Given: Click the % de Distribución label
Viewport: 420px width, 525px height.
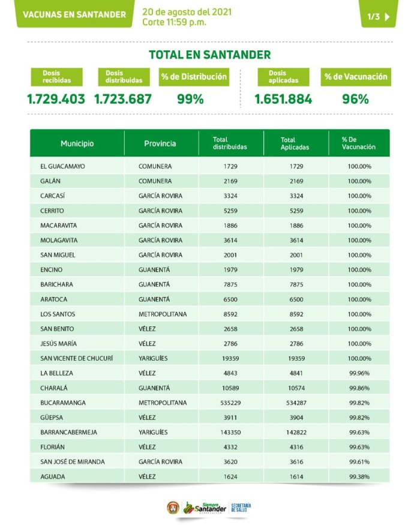Looking at the screenshot, I should (x=194, y=77).
